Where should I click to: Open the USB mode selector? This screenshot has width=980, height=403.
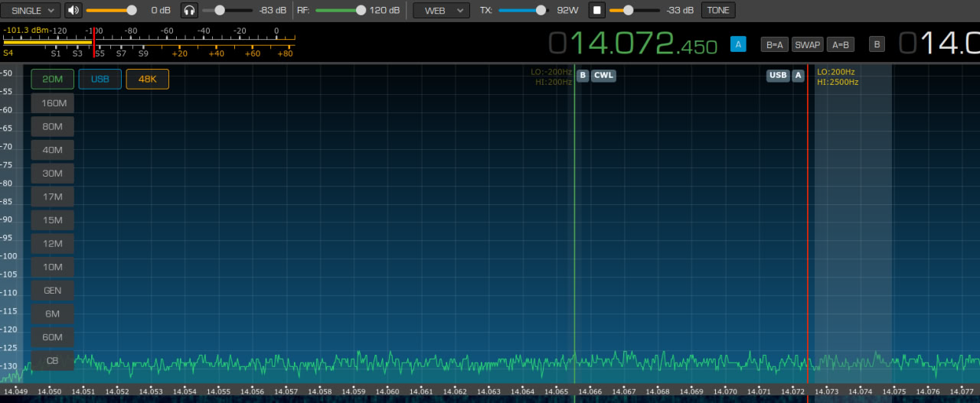point(100,80)
